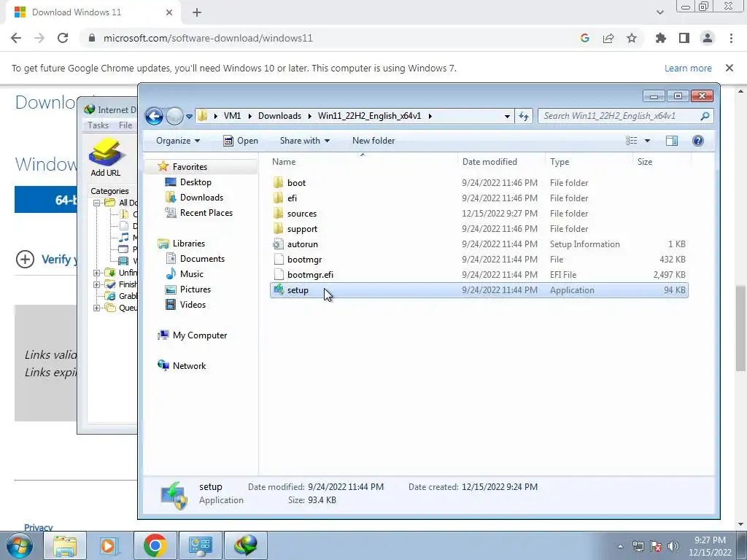Click Chrome's reload page icon
Viewport: 747px width, 560px height.
(63, 38)
